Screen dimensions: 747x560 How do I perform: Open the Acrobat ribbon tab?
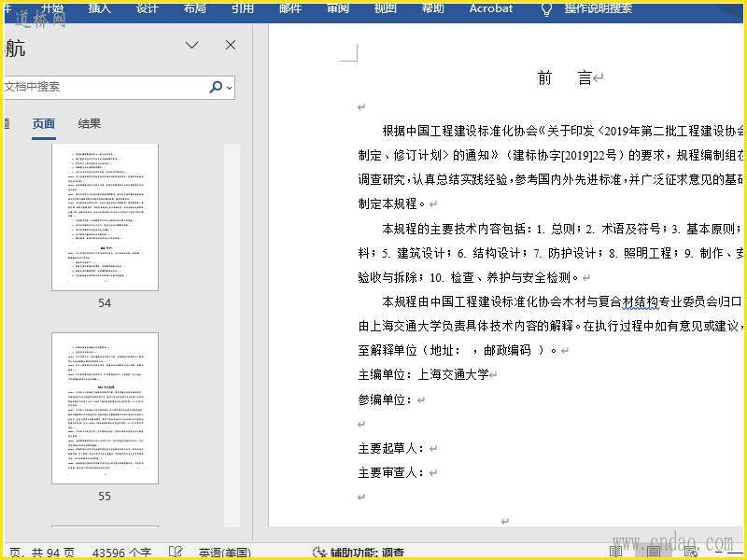[491, 8]
